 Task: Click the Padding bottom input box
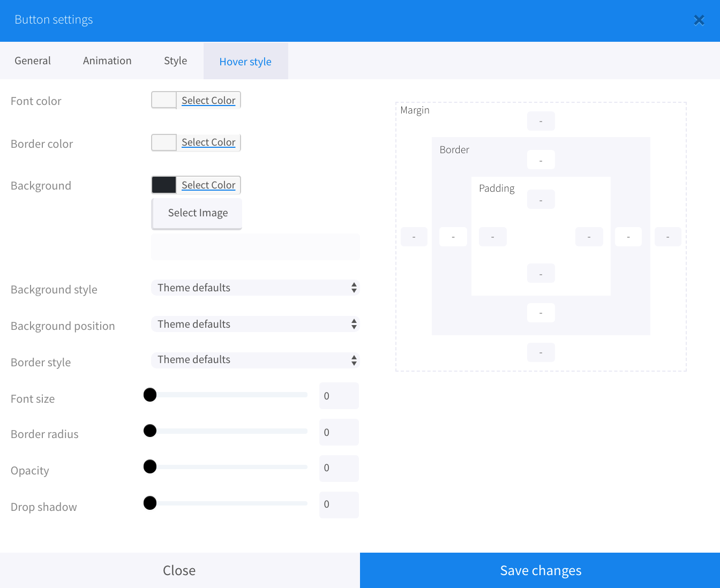[x=541, y=273]
